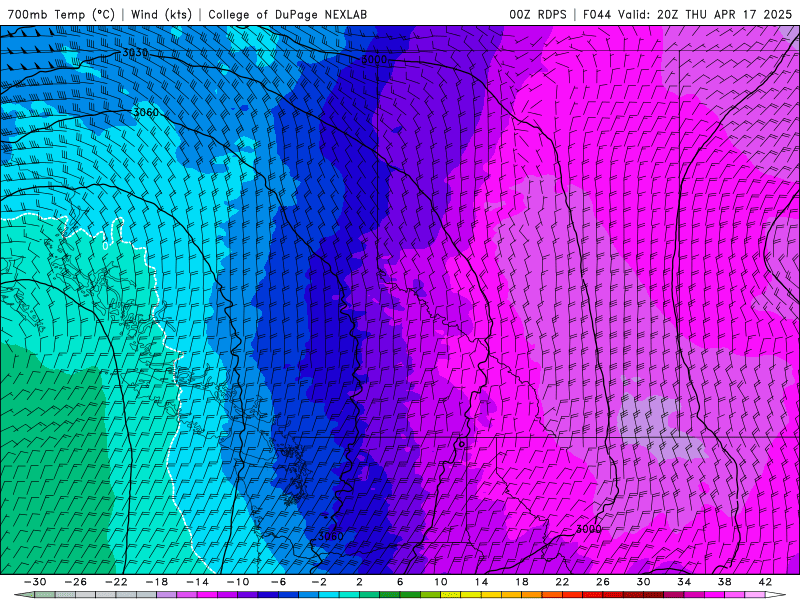800x600 pixels.
Task: Select the "−26" color scale value
Action: (76, 582)
